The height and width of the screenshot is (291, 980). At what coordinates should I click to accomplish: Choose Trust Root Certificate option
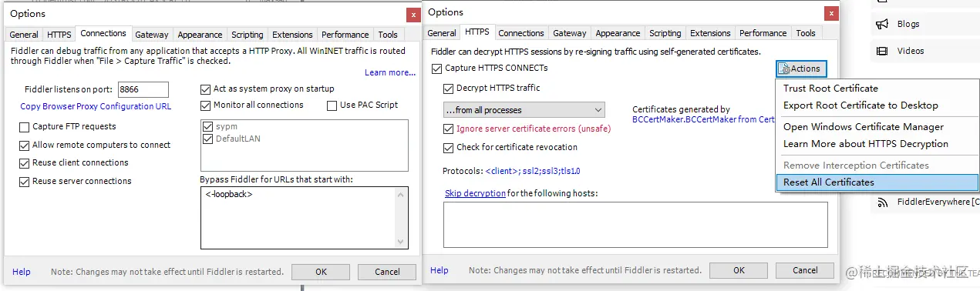pos(830,89)
